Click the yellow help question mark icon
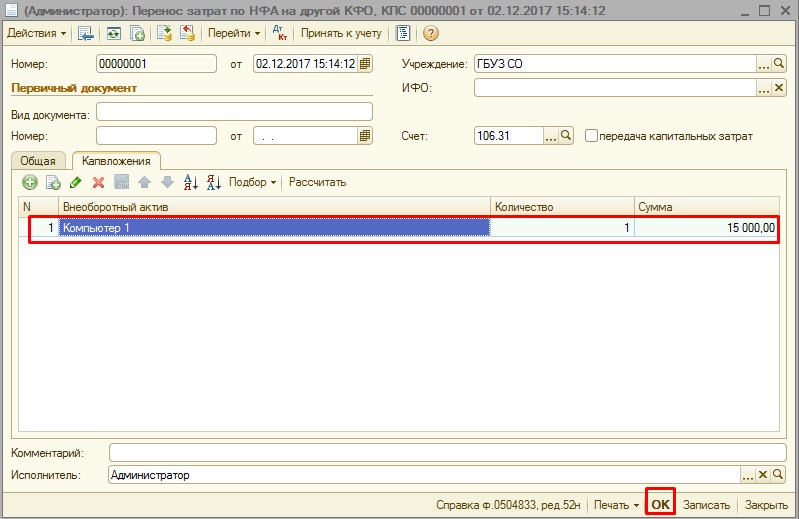799x519 pixels. pos(431,33)
